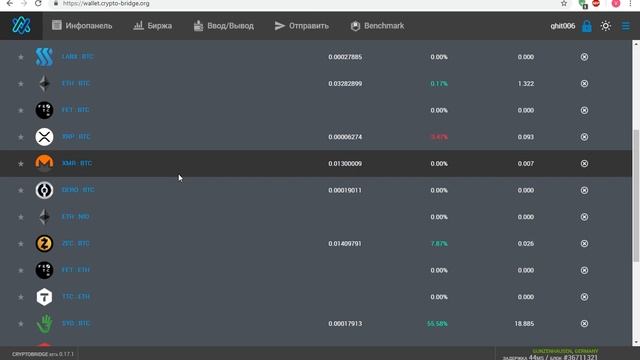Go back with browser back arrow
640x360 pixels.
click(9, 3)
